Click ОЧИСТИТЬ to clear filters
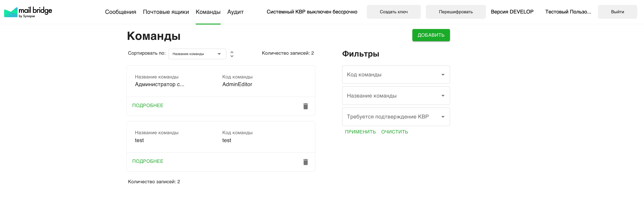 click(394, 132)
